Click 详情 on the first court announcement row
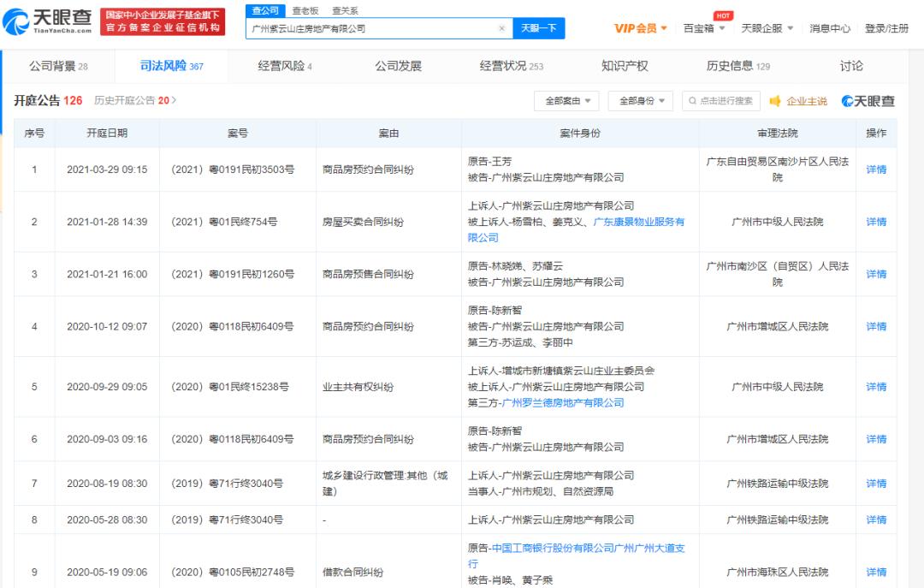Image resolution: width=924 pixels, height=588 pixels. pyautogui.click(x=876, y=169)
